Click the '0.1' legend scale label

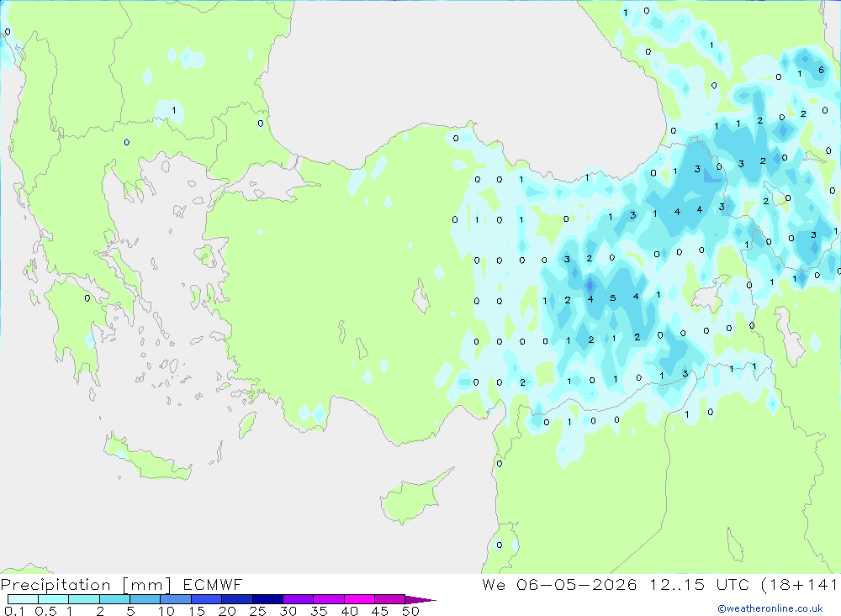pos(14,611)
